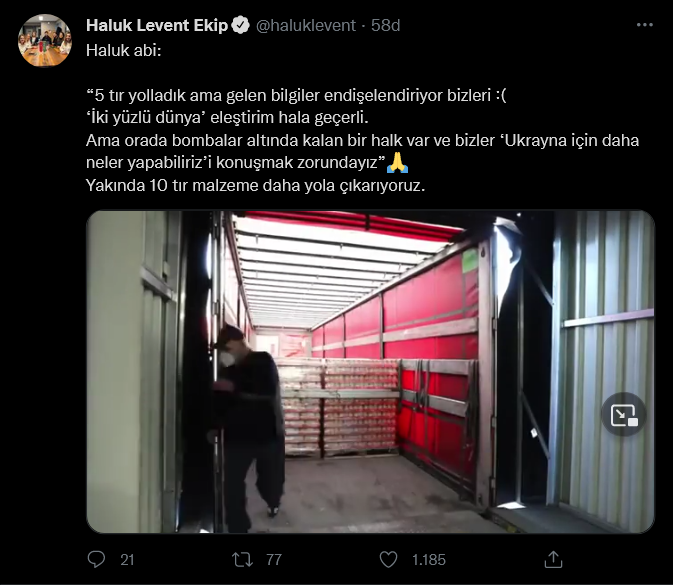This screenshot has width=677, height=587.
Task: Retweet this post using the arrows icon
Action: click(242, 560)
